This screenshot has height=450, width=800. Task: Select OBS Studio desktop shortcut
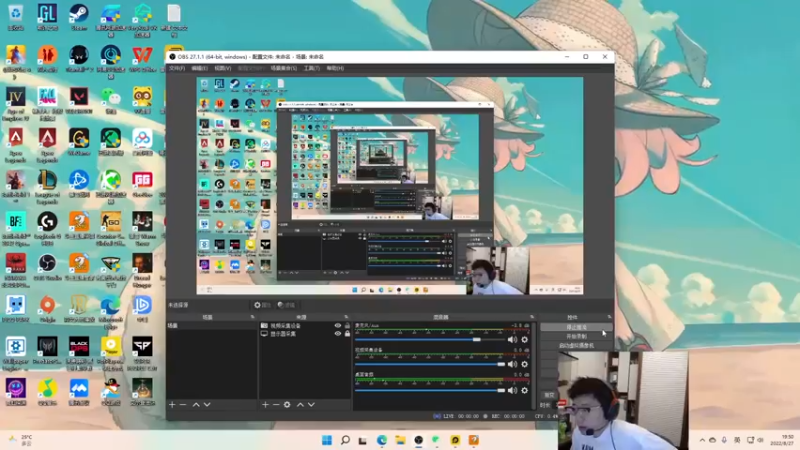coord(47,267)
